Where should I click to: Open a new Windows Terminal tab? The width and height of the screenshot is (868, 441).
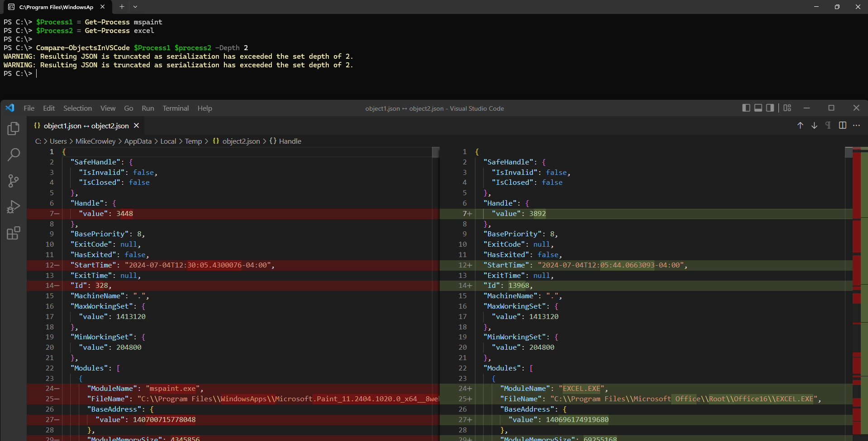click(x=121, y=7)
